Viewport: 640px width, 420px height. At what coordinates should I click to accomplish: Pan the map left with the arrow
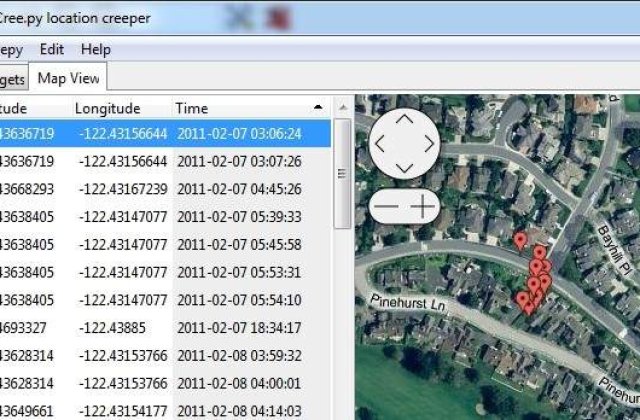(x=380, y=143)
